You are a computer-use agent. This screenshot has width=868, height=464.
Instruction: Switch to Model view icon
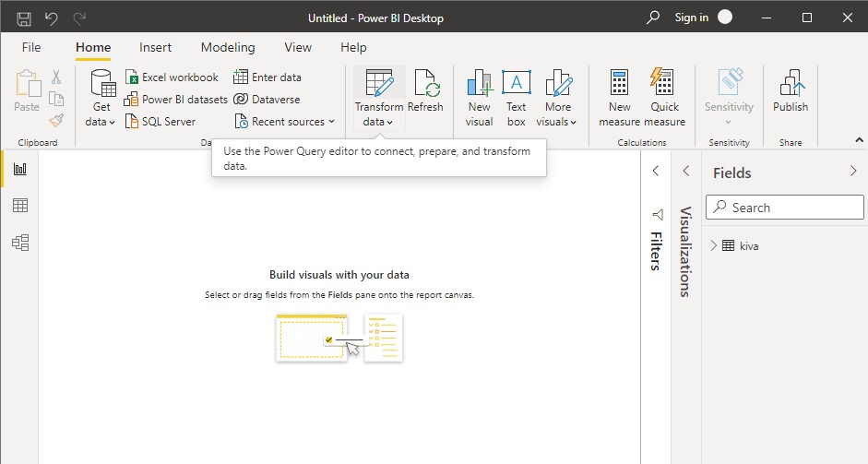coord(20,243)
